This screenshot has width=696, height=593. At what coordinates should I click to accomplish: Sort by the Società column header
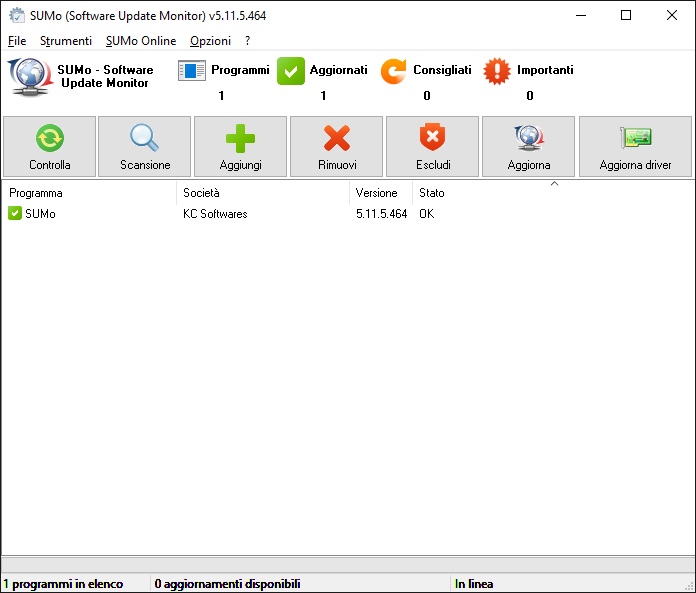(x=263, y=193)
